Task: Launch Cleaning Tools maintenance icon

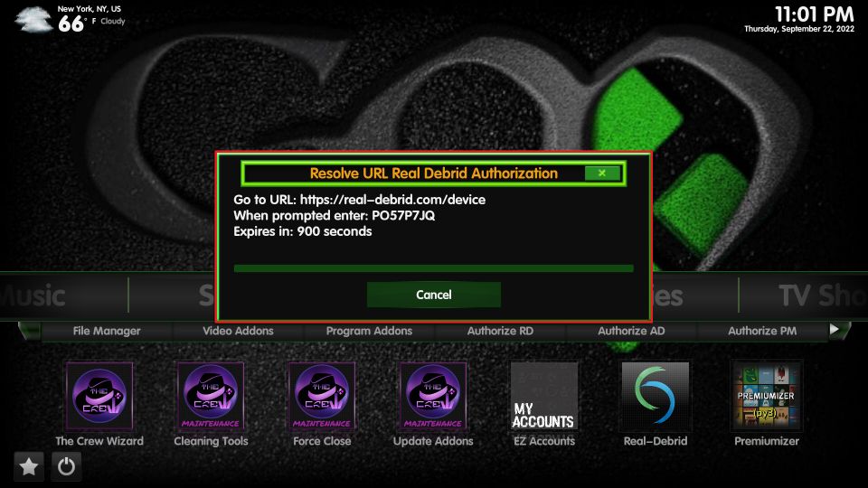Action: point(211,396)
